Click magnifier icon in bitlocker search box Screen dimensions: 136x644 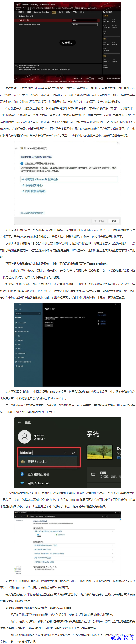[x=73, y=452]
